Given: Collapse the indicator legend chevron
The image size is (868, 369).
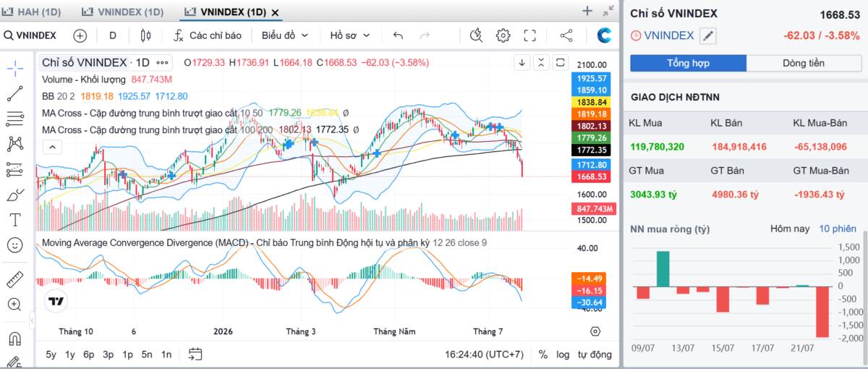Looking at the screenshot, I should pyautogui.click(x=52, y=147).
